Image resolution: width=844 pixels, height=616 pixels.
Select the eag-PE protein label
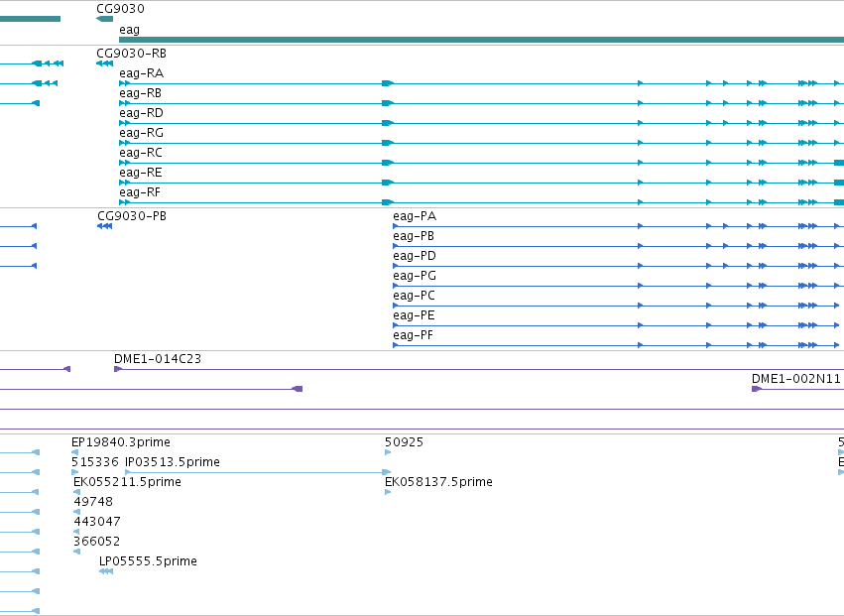(414, 316)
